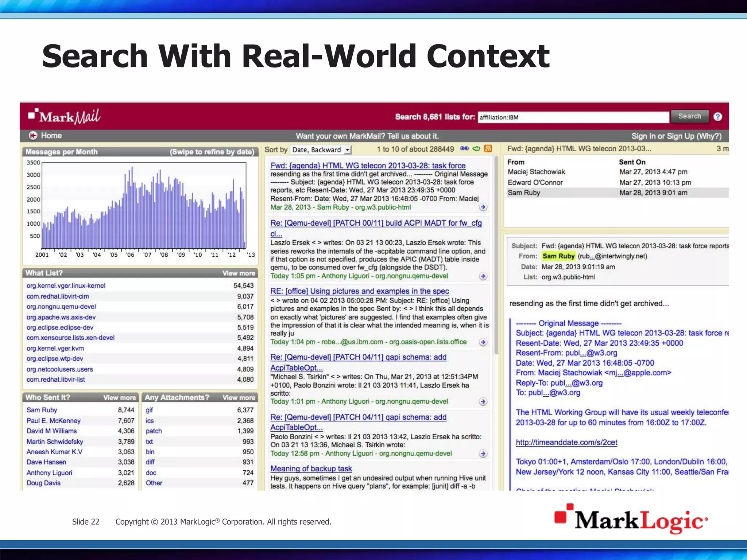This screenshot has height=560, width=747.
Task: Click the orange RSS feed icon
Action: [x=488, y=149]
